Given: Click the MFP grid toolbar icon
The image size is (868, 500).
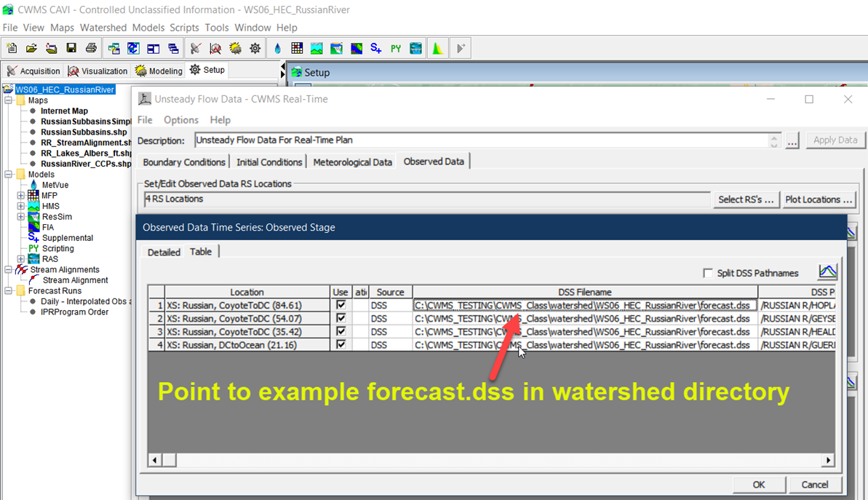Looking at the screenshot, I should click(x=298, y=49).
